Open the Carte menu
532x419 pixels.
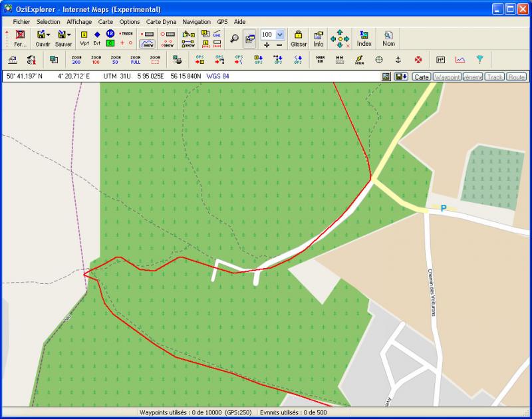(x=106, y=22)
